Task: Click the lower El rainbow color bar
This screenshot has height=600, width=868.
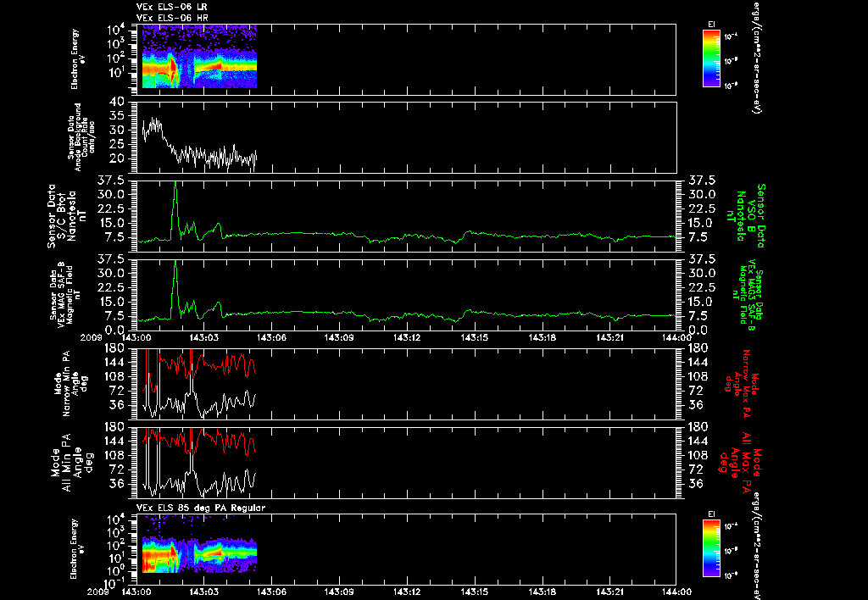Action: pos(711,548)
